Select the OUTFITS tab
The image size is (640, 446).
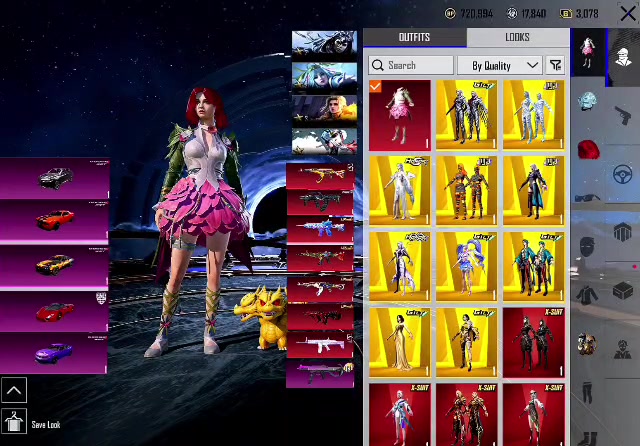pos(414,37)
